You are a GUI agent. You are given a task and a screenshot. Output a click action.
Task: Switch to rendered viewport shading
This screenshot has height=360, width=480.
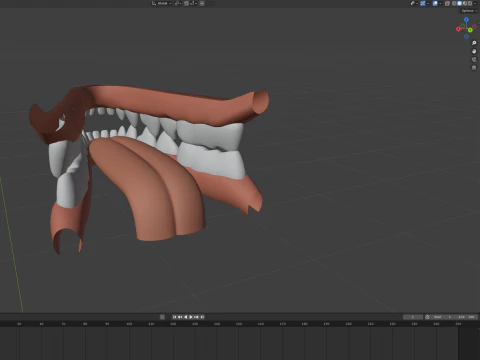[470, 3]
